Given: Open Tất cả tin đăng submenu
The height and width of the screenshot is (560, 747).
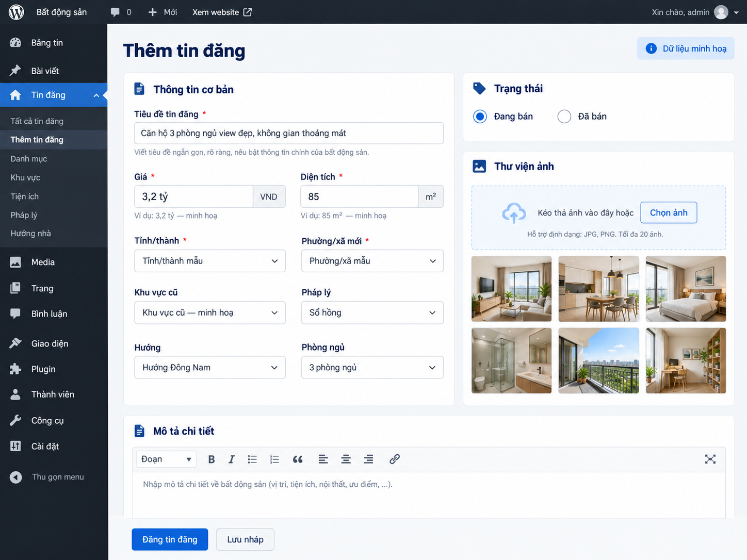Looking at the screenshot, I should [37, 121].
